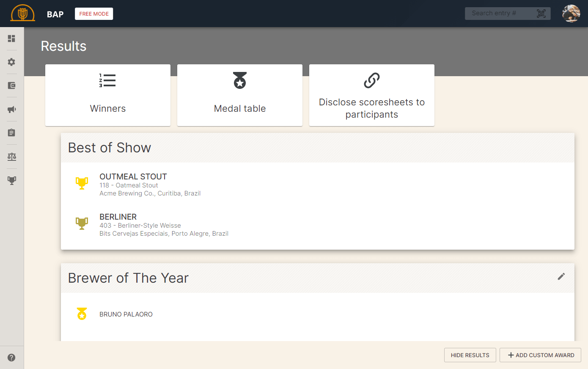Select the clipboard icon in sidebar
Screen dimensions: 588x369
pyautogui.click(x=11, y=133)
